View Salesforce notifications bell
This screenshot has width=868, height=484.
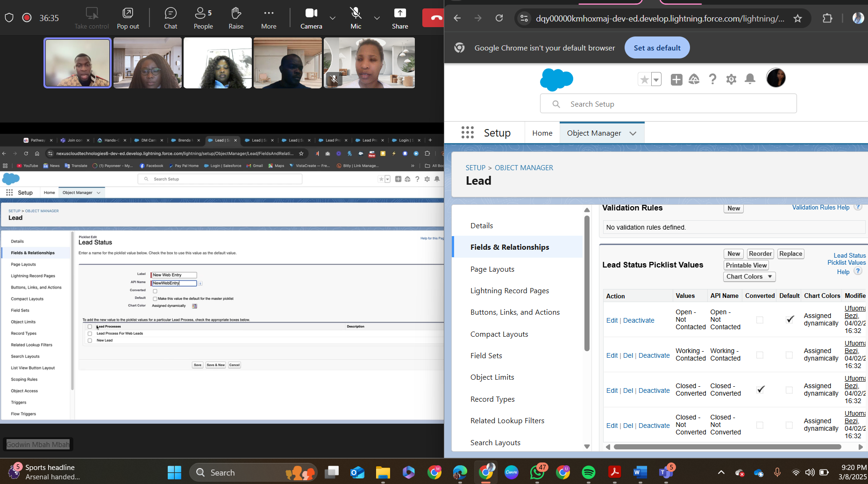[x=750, y=79]
